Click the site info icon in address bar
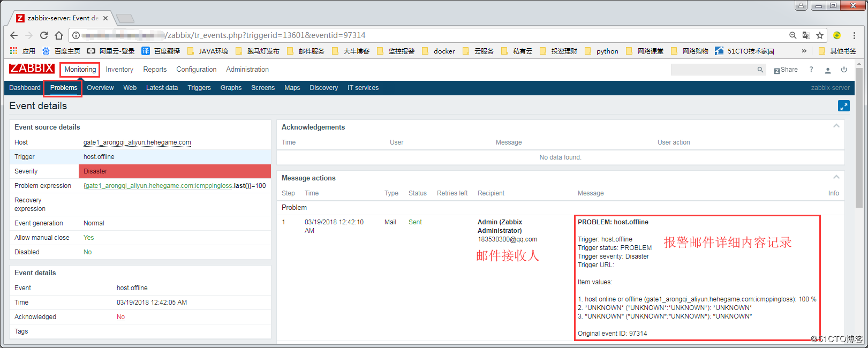 (76, 35)
